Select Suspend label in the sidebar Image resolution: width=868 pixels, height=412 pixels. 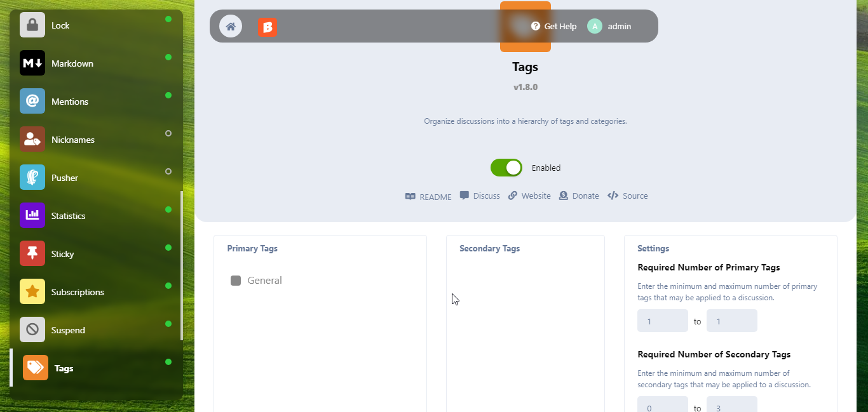(x=68, y=330)
